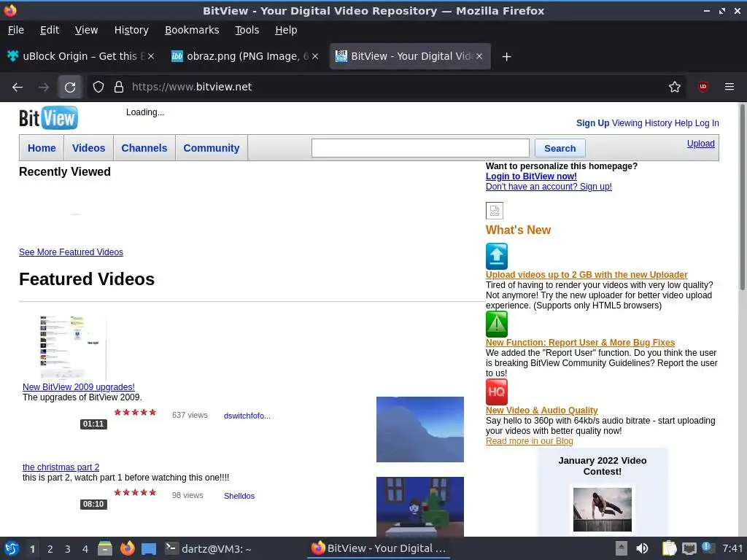The image size is (747, 560).
Task: Open the clipboard manager tray icon
Action: click(x=669, y=548)
